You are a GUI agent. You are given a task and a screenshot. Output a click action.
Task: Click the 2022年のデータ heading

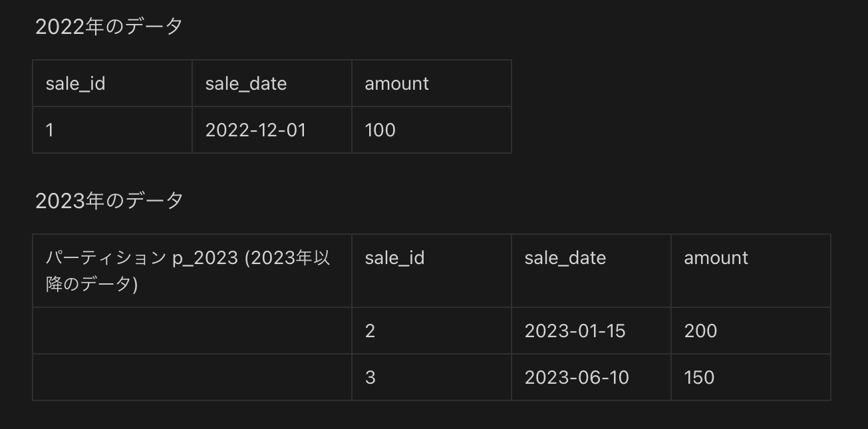point(109,27)
